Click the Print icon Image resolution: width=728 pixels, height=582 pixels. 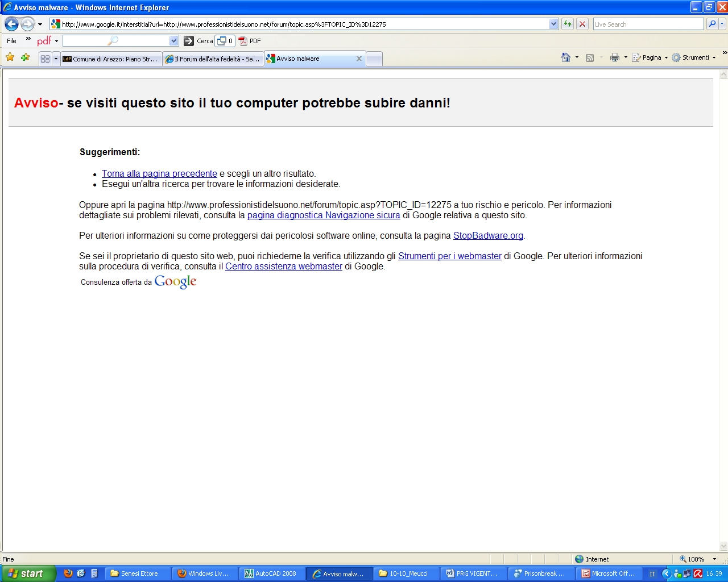pos(615,57)
